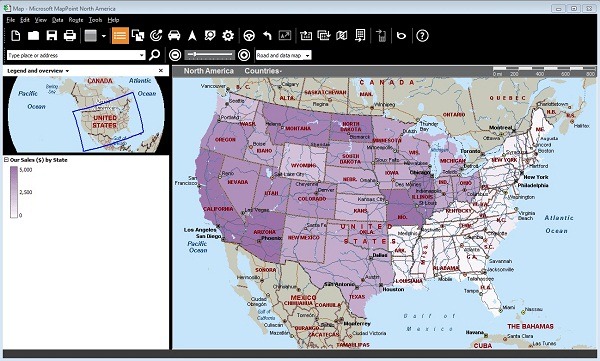Open the Road and data map dropdown
This screenshot has width=600, height=361.
point(284,56)
